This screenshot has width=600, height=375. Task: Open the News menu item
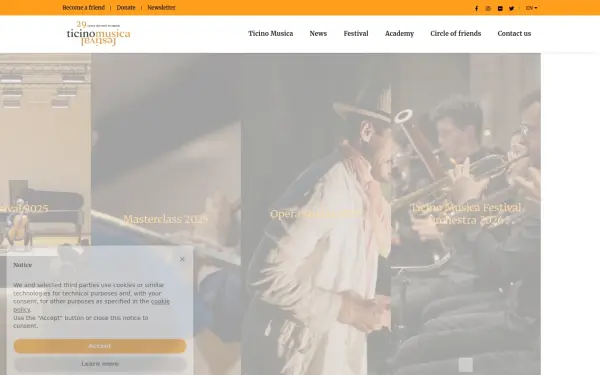click(318, 34)
